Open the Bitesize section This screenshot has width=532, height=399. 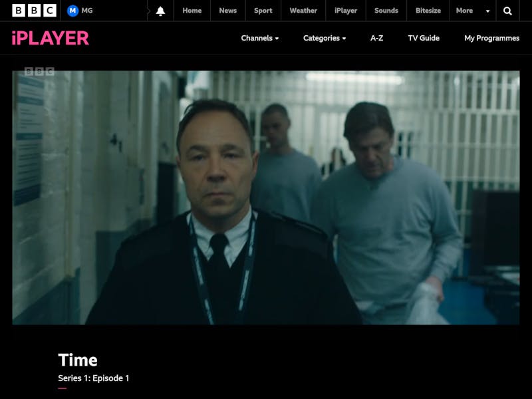[x=428, y=11]
